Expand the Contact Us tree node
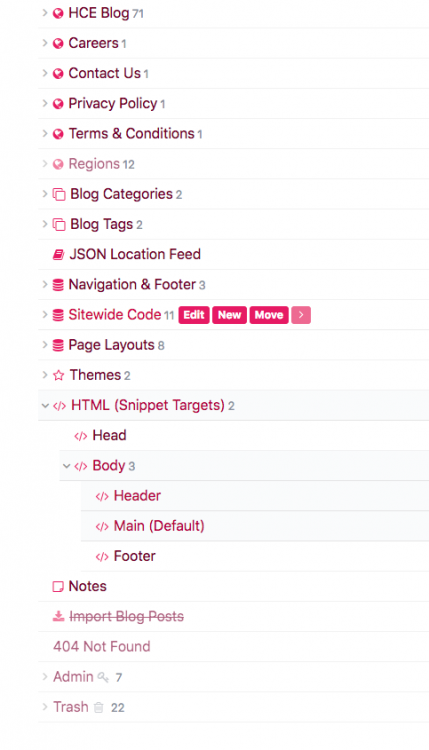Viewport: 429px width, 750px height. (44, 73)
